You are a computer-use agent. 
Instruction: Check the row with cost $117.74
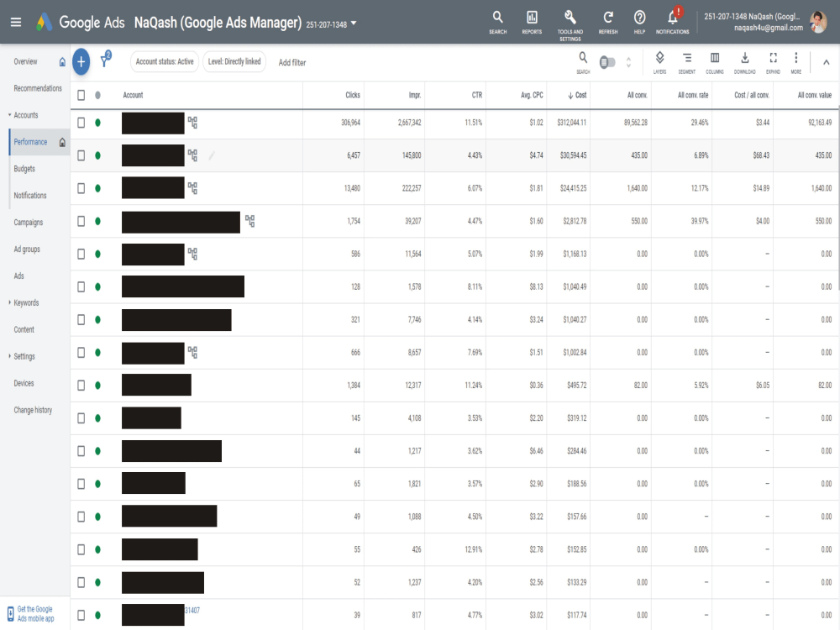tap(81, 615)
